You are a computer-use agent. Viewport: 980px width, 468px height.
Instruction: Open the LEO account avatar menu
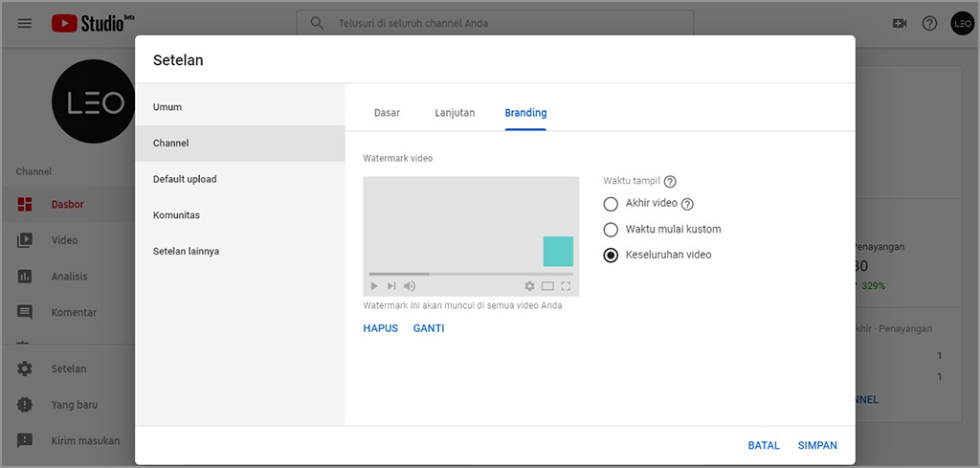[962, 23]
